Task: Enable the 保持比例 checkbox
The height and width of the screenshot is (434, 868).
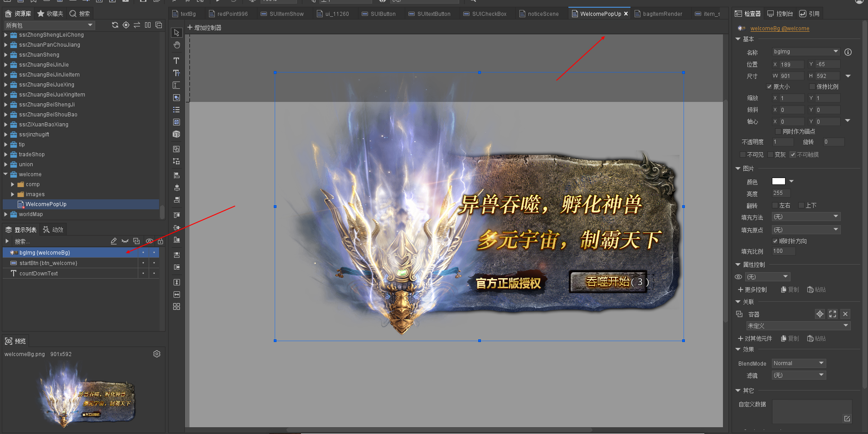Action: point(812,87)
